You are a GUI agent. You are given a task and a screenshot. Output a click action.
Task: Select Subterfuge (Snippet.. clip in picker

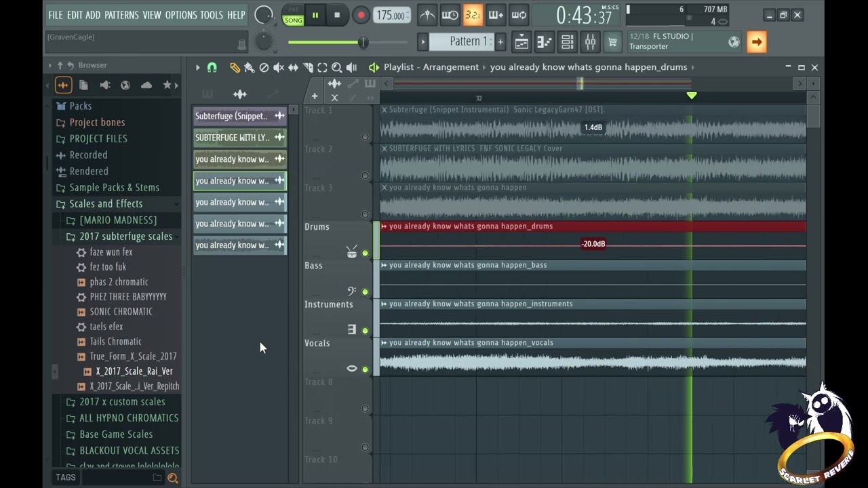pos(240,116)
